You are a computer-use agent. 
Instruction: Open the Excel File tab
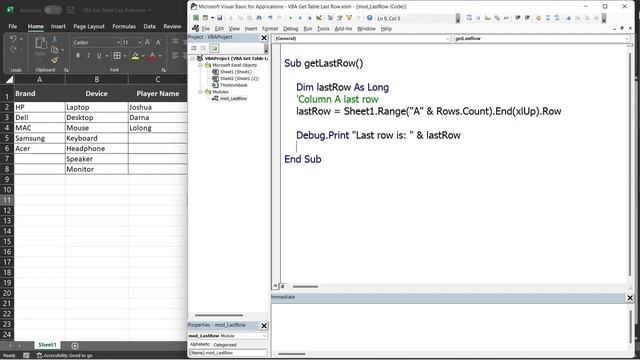[13, 26]
